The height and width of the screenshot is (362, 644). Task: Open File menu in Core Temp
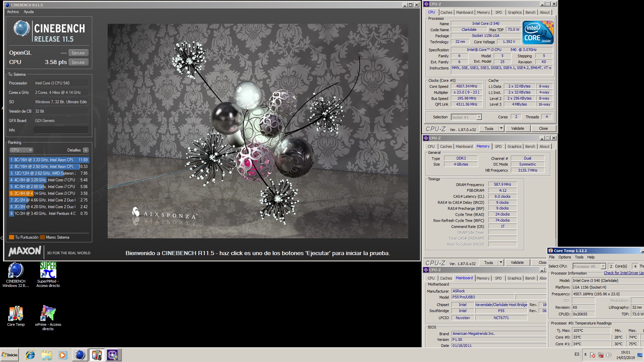pos(552,257)
